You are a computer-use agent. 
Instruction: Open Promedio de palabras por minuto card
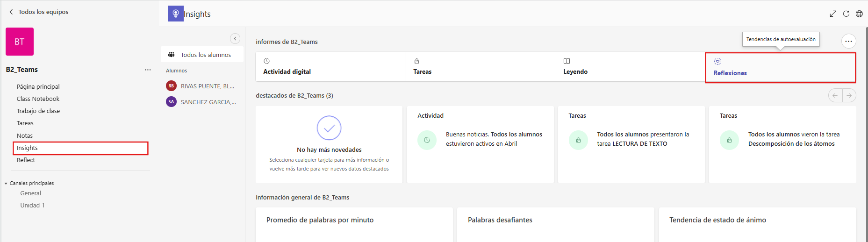tap(354, 225)
